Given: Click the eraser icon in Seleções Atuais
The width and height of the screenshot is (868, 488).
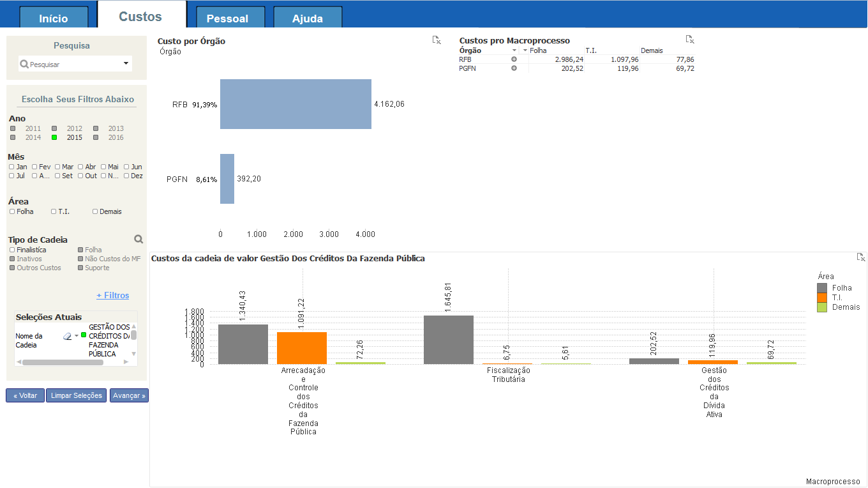Looking at the screenshot, I should 67,336.
